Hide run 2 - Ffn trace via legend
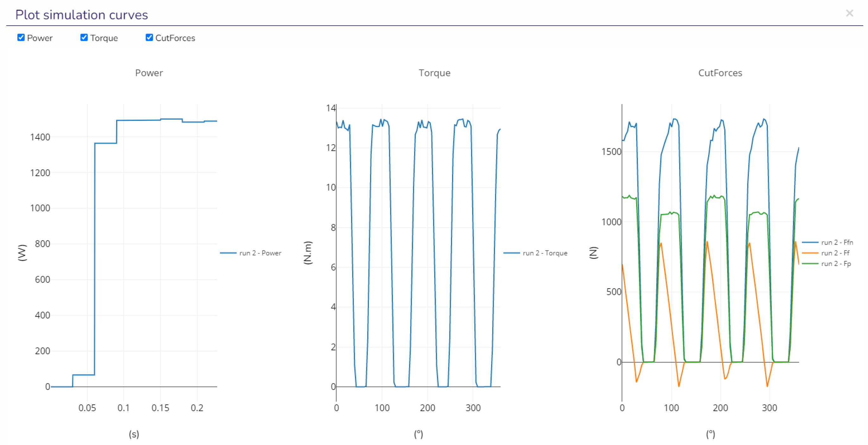The image size is (868, 445). [837, 242]
